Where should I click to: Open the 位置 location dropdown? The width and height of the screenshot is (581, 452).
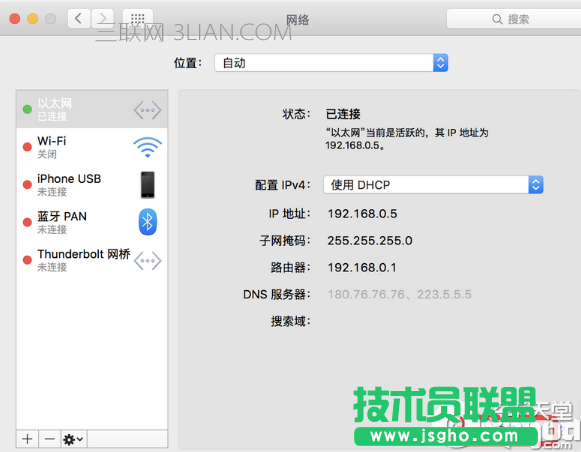tap(331, 63)
